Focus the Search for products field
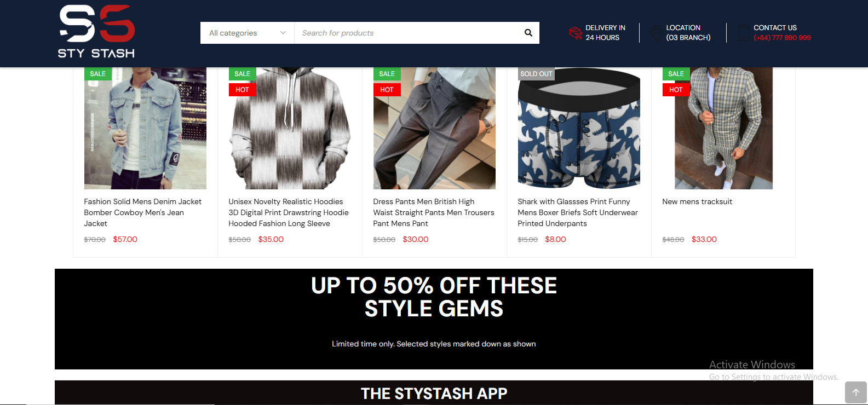The height and width of the screenshot is (405, 868). click(408, 33)
